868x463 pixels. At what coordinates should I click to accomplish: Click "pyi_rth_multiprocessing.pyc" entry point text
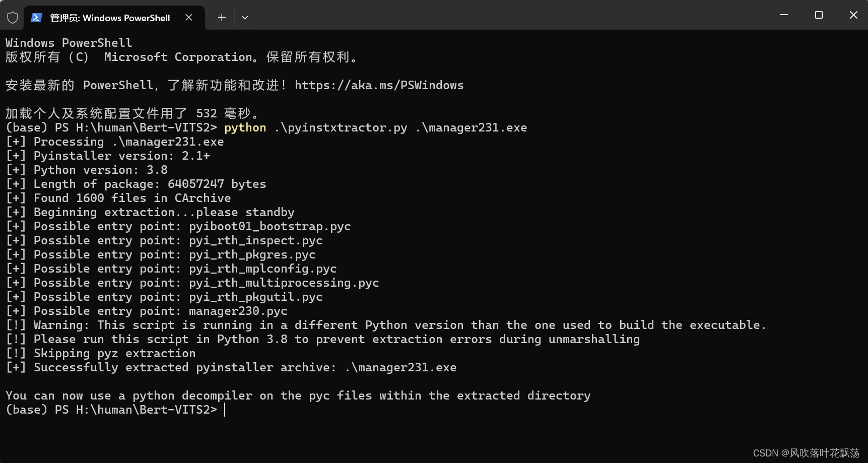coord(284,283)
